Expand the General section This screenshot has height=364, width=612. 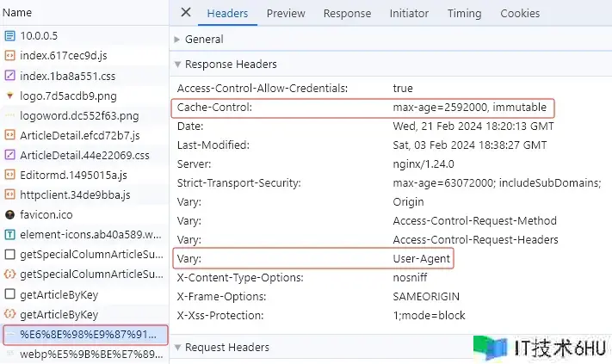tap(177, 39)
